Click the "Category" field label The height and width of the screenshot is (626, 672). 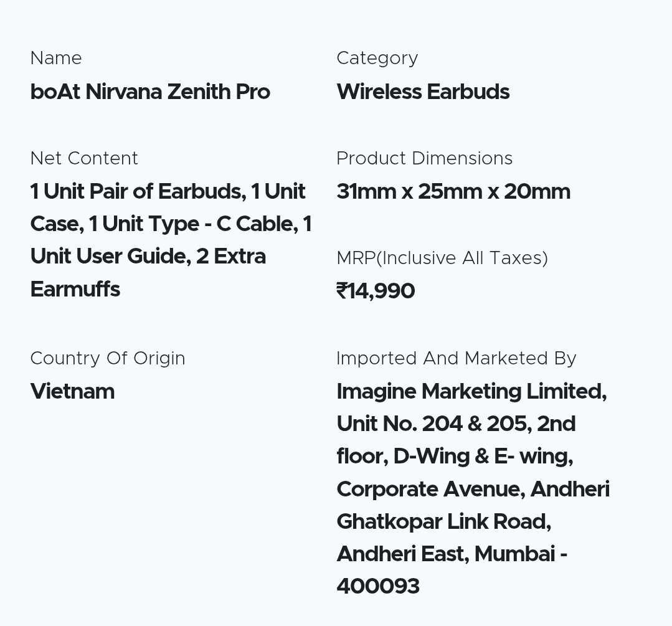click(x=377, y=59)
